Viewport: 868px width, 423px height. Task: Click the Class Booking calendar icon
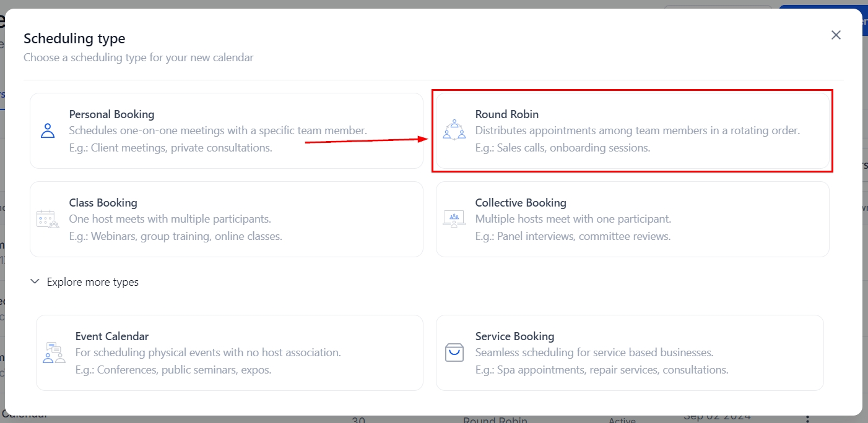point(48,219)
